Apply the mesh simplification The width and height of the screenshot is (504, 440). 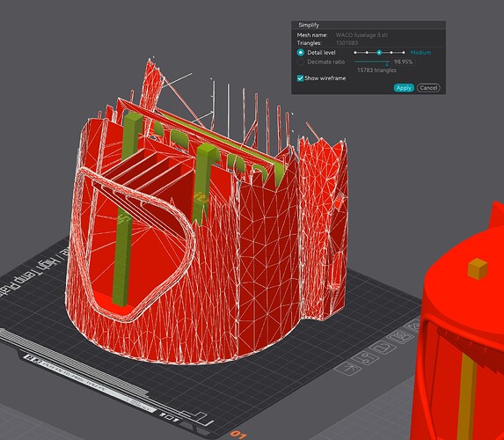click(x=404, y=88)
